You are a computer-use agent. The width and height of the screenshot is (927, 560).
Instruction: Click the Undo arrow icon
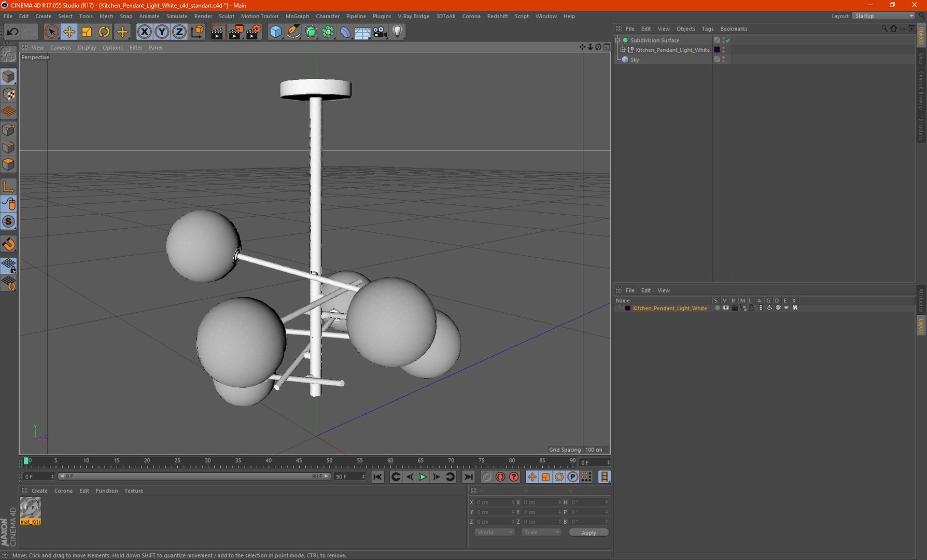point(12,32)
